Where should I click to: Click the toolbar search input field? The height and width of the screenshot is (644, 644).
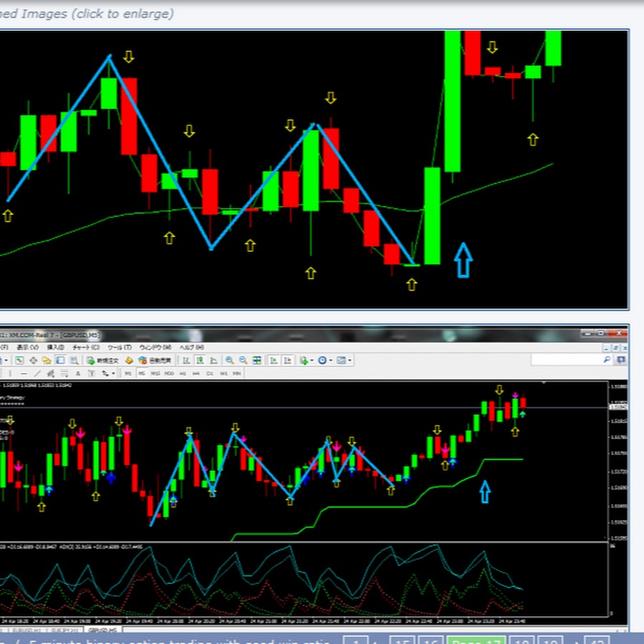(565, 360)
